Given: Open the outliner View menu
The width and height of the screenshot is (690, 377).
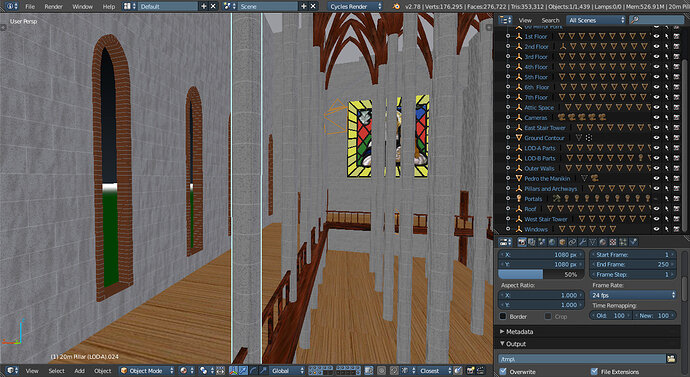Looking at the screenshot, I should pyautogui.click(x=525, y=20).
